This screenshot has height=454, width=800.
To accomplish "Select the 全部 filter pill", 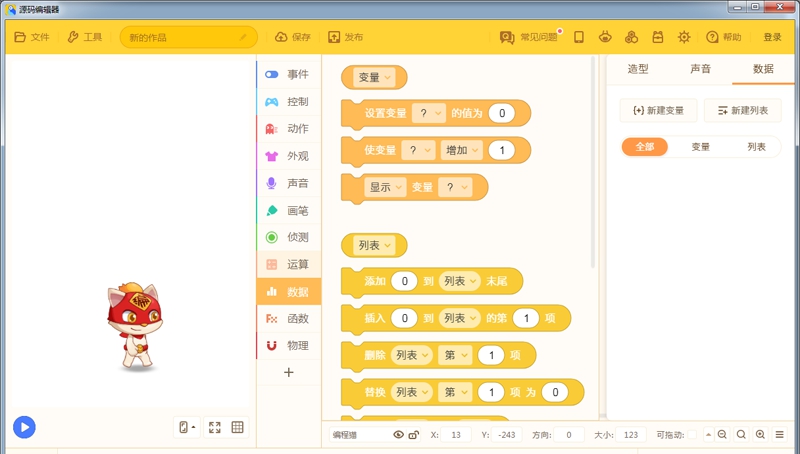I will [645, 147].
